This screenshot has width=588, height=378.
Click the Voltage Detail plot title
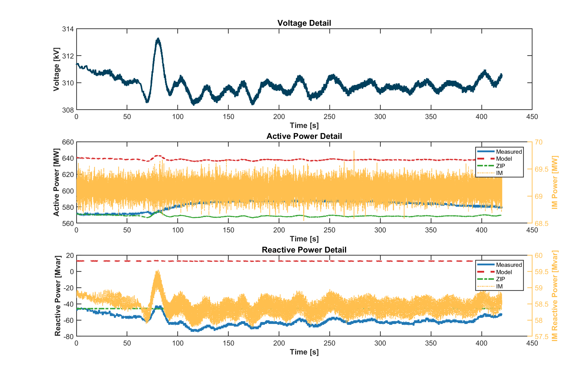[x=304, y=23]
